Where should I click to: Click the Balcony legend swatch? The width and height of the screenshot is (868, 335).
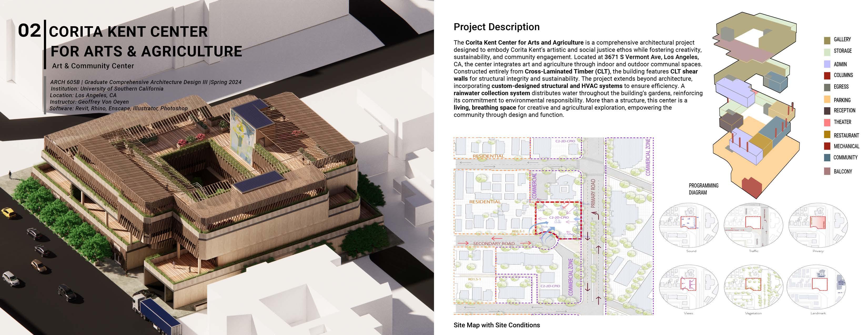tap(827, 171)
